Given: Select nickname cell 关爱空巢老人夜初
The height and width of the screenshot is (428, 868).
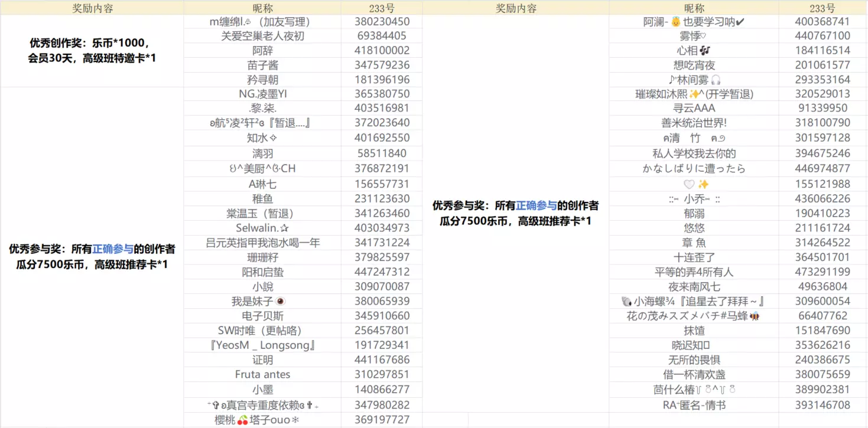Looking at the screenshot, I should click(x=262, y=36).
